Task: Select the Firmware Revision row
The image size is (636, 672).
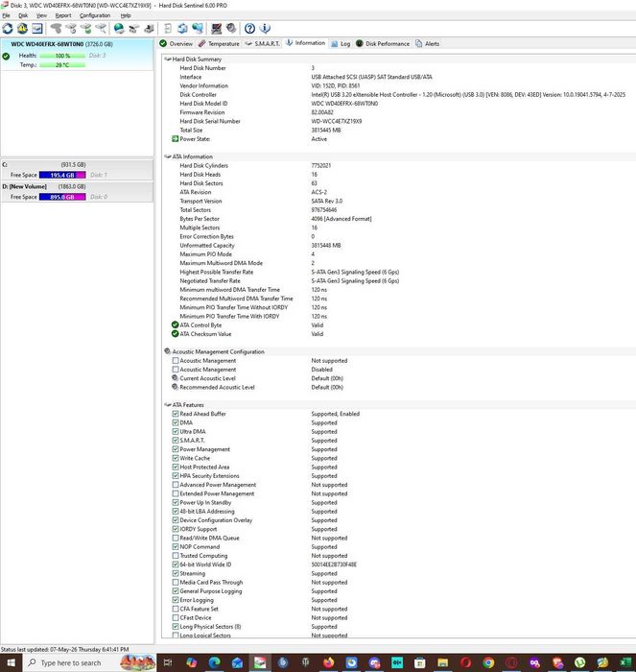Action: [398, 112]
